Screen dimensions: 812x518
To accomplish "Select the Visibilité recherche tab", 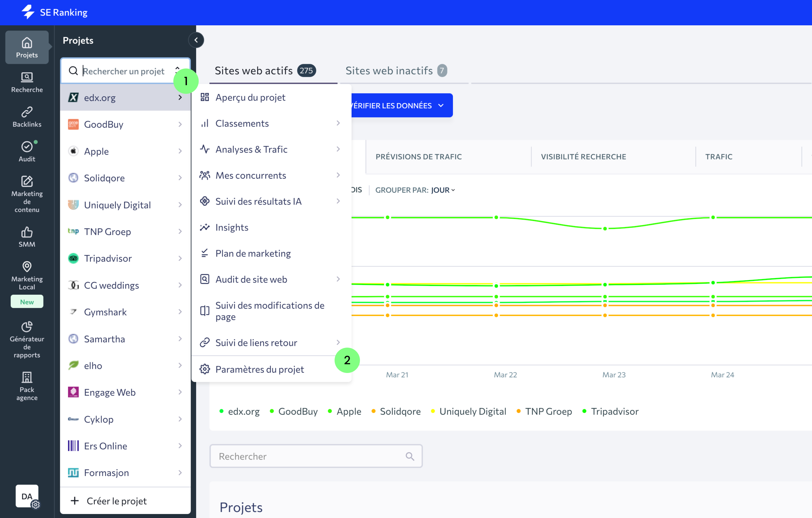I will click(583, 157).
